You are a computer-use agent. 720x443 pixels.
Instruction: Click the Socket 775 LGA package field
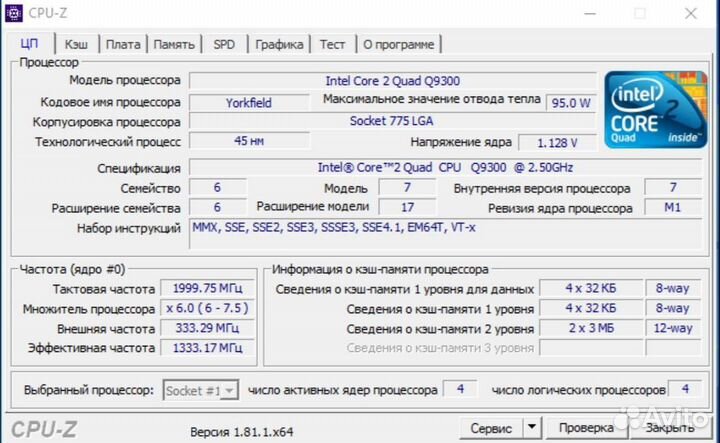[x=392, y=121]
